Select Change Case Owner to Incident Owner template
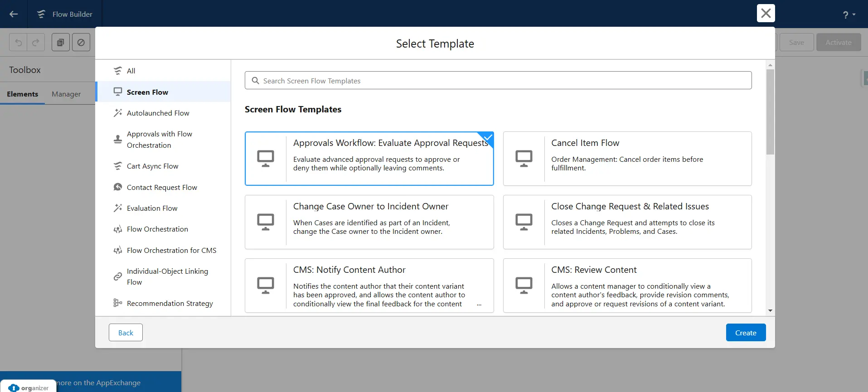This screenshot has height=392, width=868. tap(369, 222)
